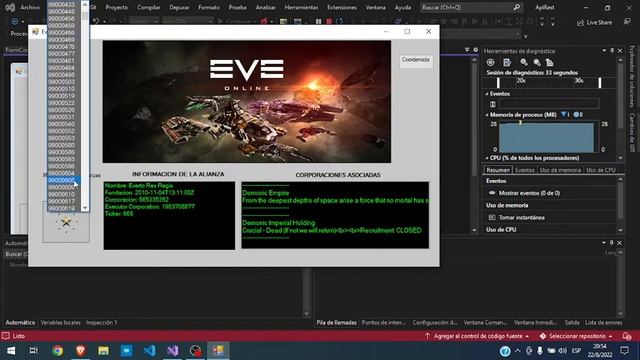Switch to the Lista de errores tab
This screenshot has width=640, height=360.
pos(603,322)
